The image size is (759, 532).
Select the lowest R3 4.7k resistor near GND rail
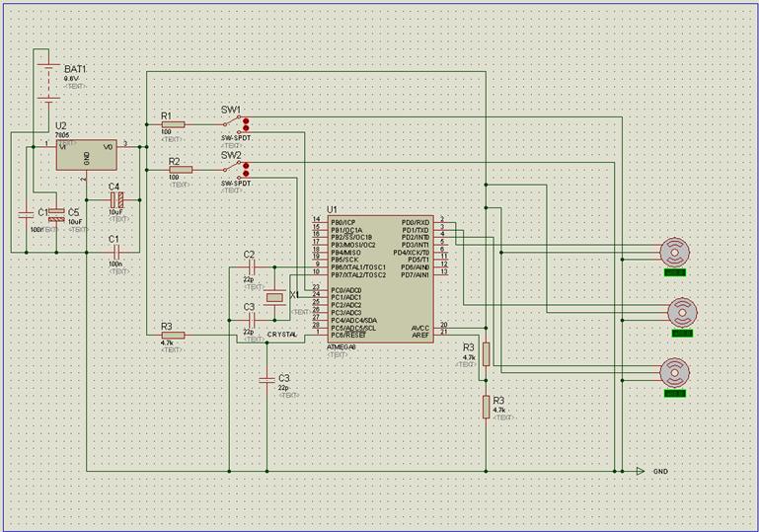[486, 407]
